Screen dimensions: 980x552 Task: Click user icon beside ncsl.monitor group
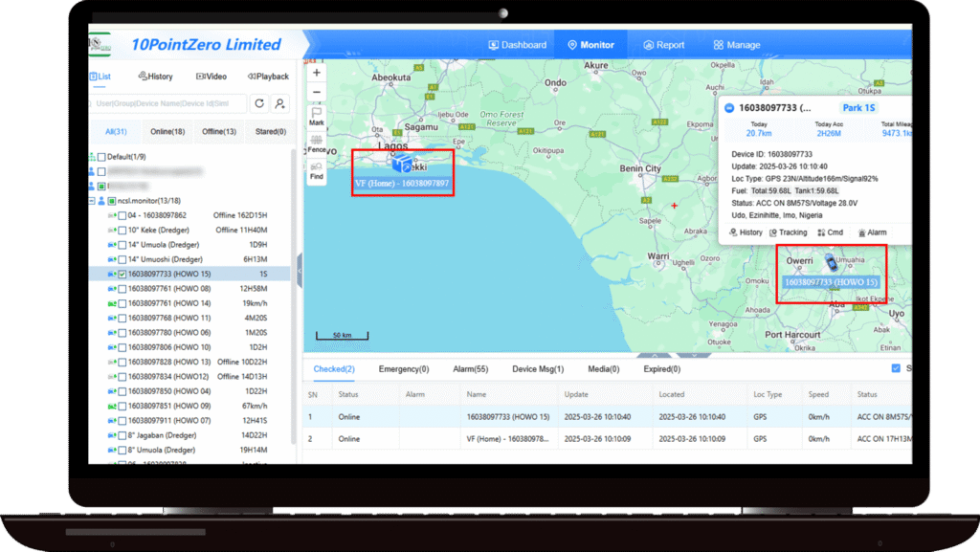tap(101, 201)
